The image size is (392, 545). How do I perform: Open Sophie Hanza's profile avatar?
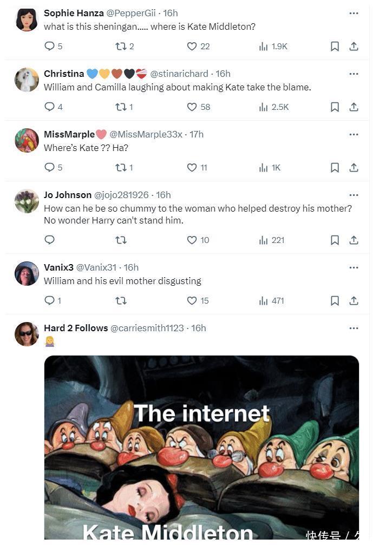pos(27,19)
